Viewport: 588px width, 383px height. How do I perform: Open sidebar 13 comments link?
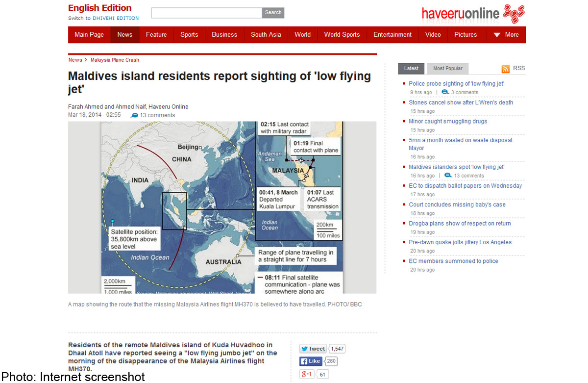[469, 176]
